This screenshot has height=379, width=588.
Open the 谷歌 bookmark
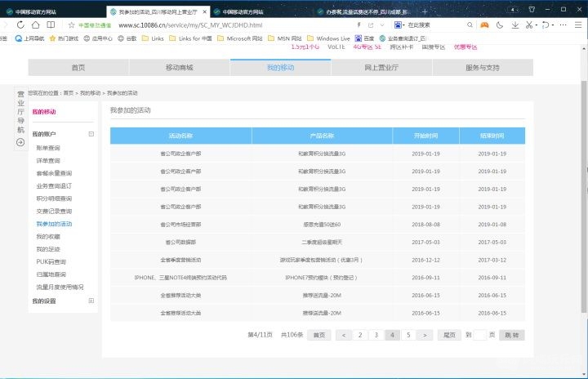coord(127,38)
